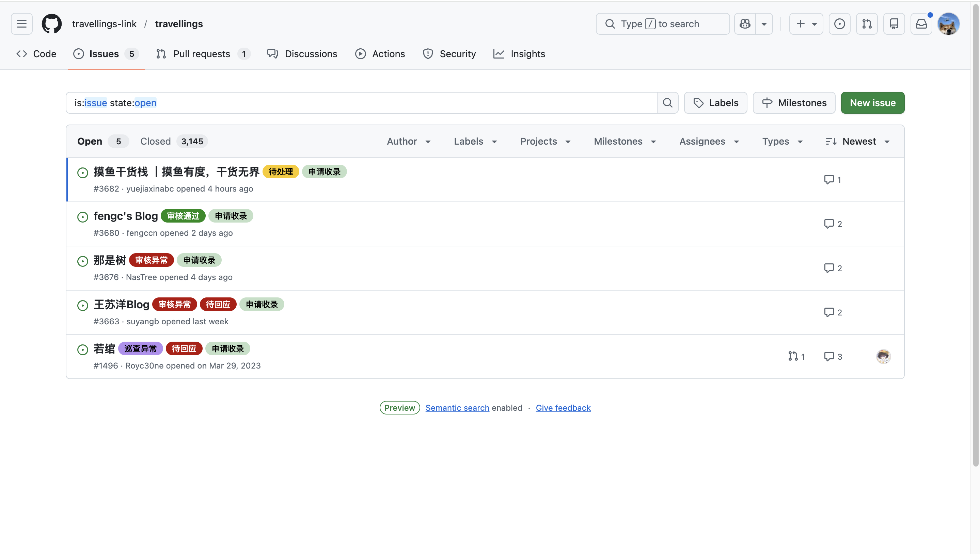Open the Newest sort dropdown
The image size is (980, 554).
858,142
